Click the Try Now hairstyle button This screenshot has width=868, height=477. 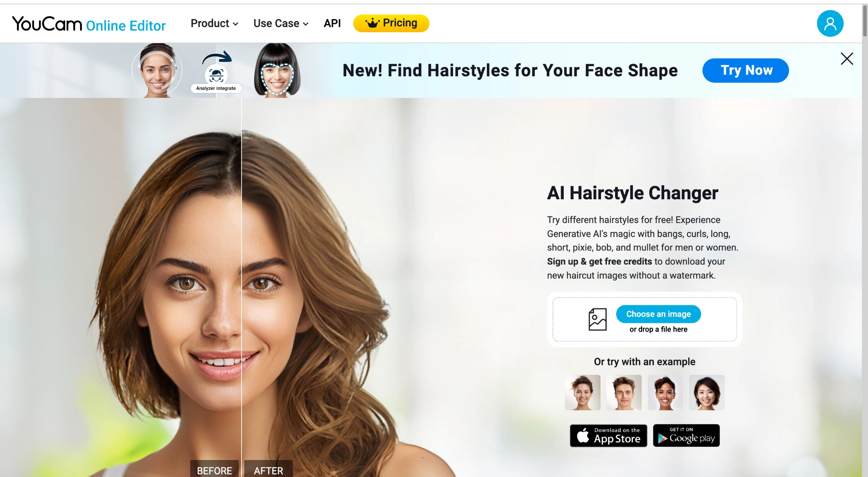pos(746,70)
